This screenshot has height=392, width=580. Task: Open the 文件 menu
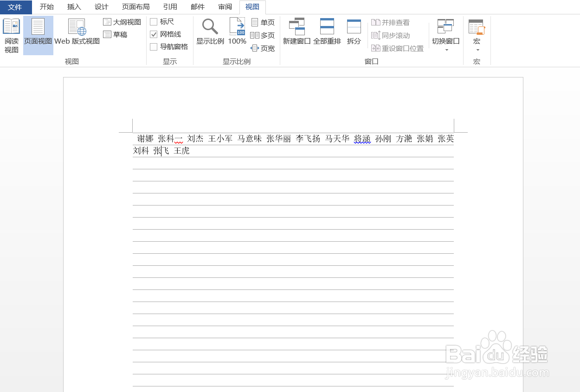point(15,7)
